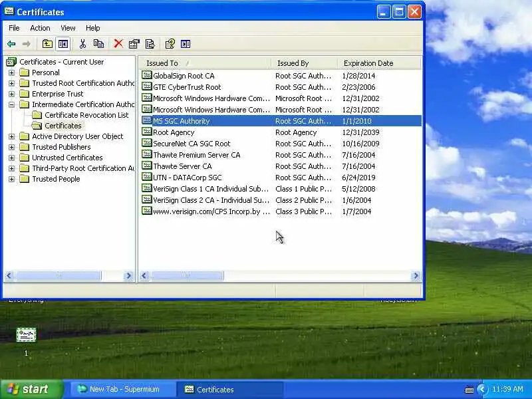Collapse Intermediate Certification Authorities node
This screenshot has height=399, width=532.
pyautogui.click(x=11, y=104)
